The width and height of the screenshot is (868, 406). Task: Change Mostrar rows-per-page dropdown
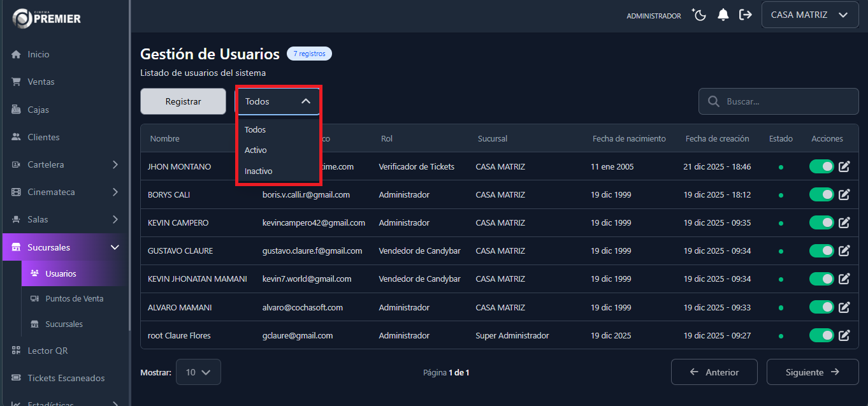click(x=198, y=372)
